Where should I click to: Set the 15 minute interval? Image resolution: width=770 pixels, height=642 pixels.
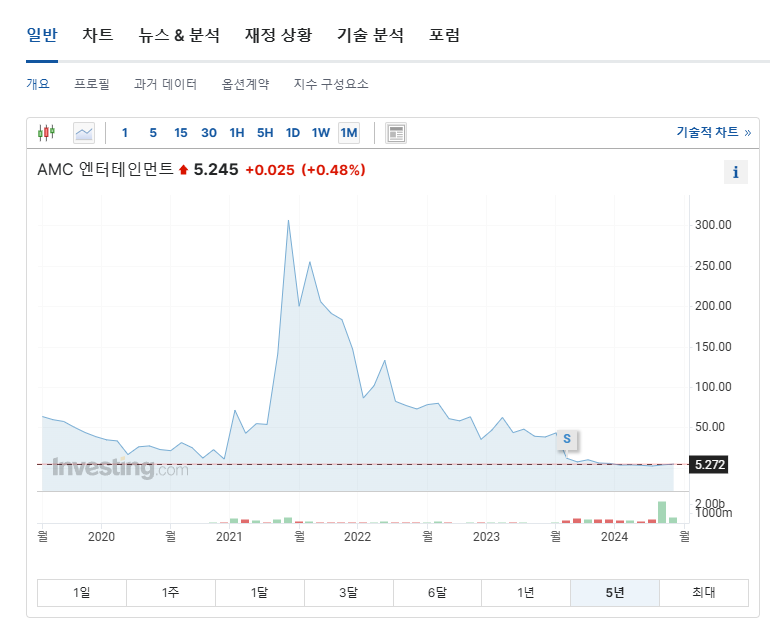click(x=181, y=133)
